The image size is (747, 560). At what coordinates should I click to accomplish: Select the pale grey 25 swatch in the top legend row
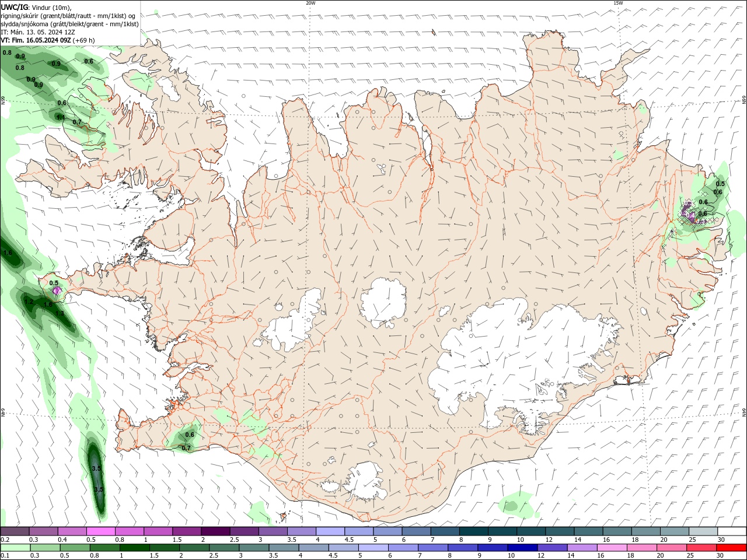pos(703,531)
